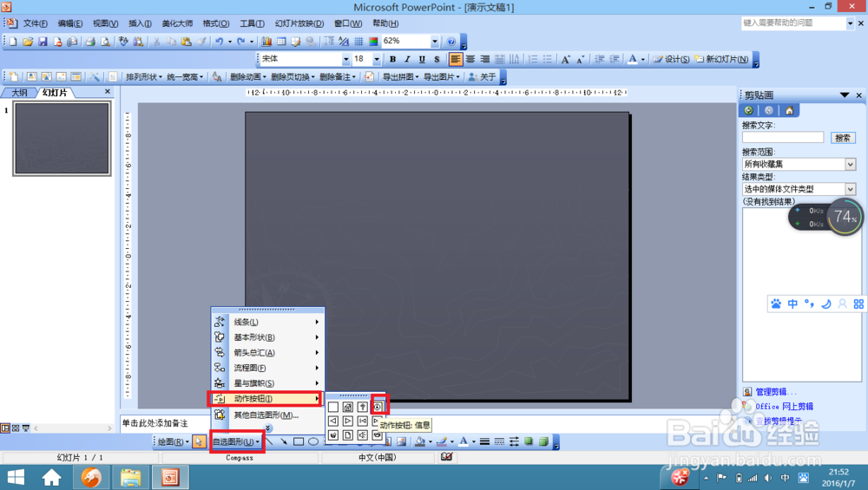Open the Windows Start button
Viewport: 868px width, 490px height.
pyautogui.click(x=16, y=477)
